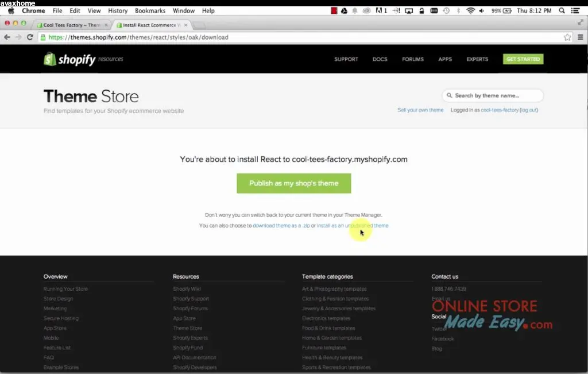Open Notification Center from the menu bar

pyautogui.click(x=575, y=10)
